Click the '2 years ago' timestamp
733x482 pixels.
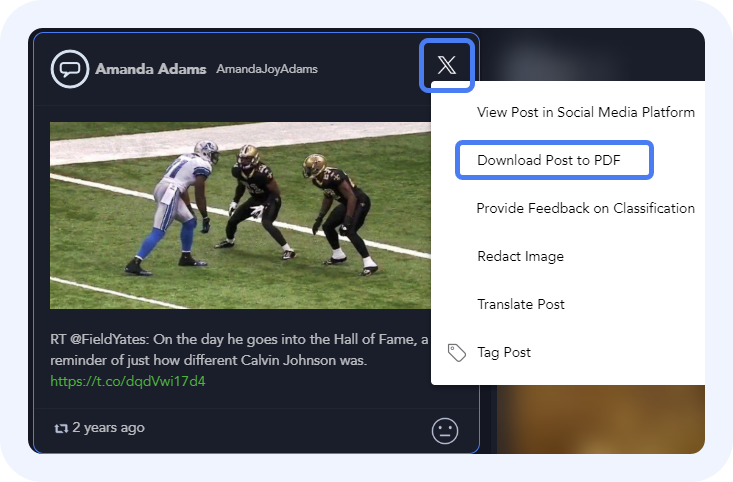(x=108, y=428)
